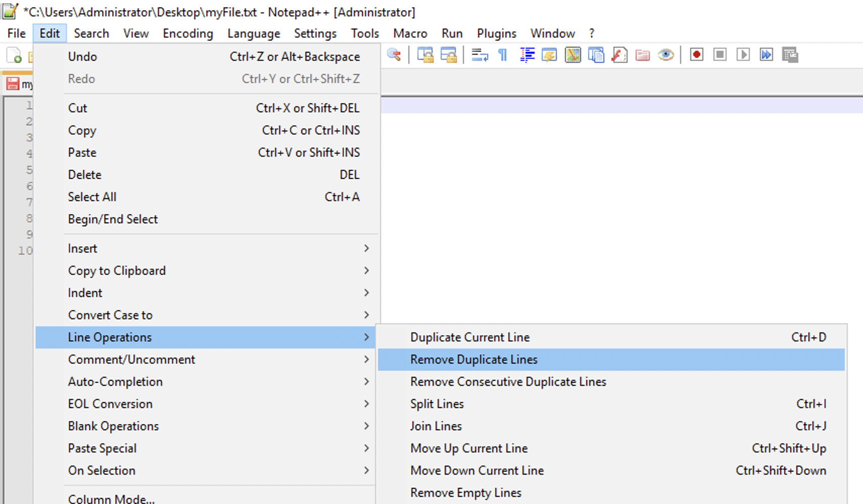The height and width of the screenshot is (504, 863).
Task: Toggle the file monitoring eye icon
Action: [666, 55]
